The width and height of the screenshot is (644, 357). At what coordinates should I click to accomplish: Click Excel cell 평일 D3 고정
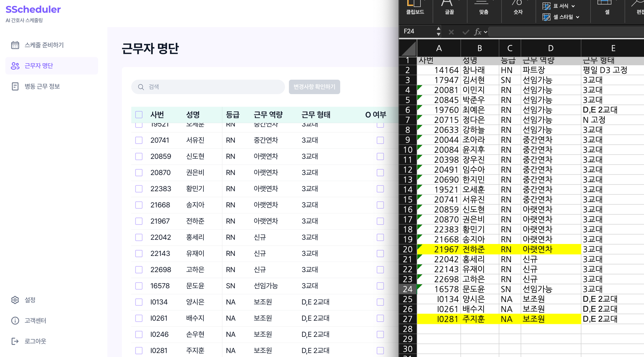(x=613, y=70)
